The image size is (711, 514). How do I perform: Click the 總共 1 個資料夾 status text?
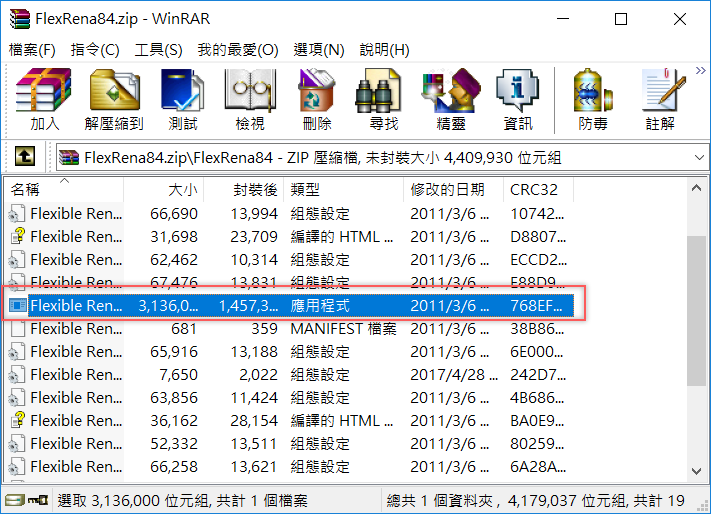[x=535, y=500]
